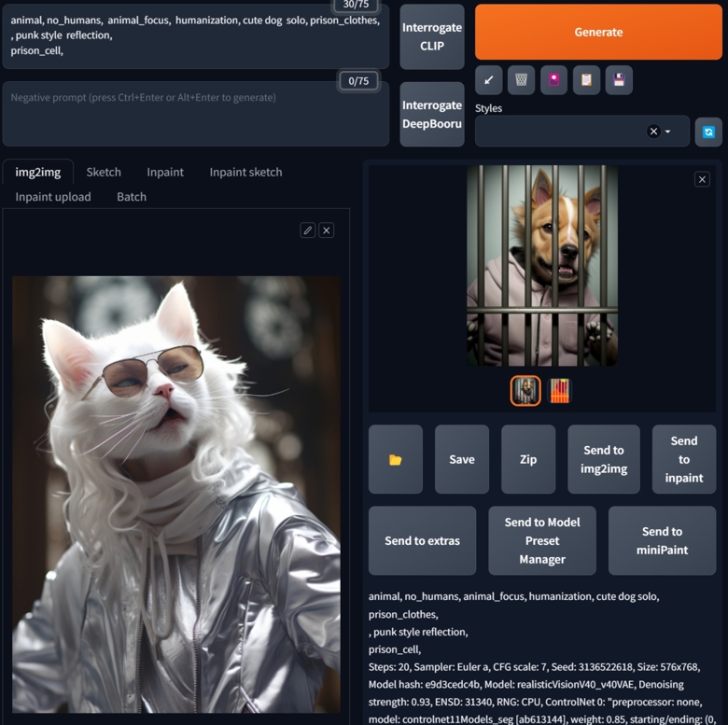Screen dimensions: 728x725
Task: Switch to the img2img tab
Action: pos(38,173)
